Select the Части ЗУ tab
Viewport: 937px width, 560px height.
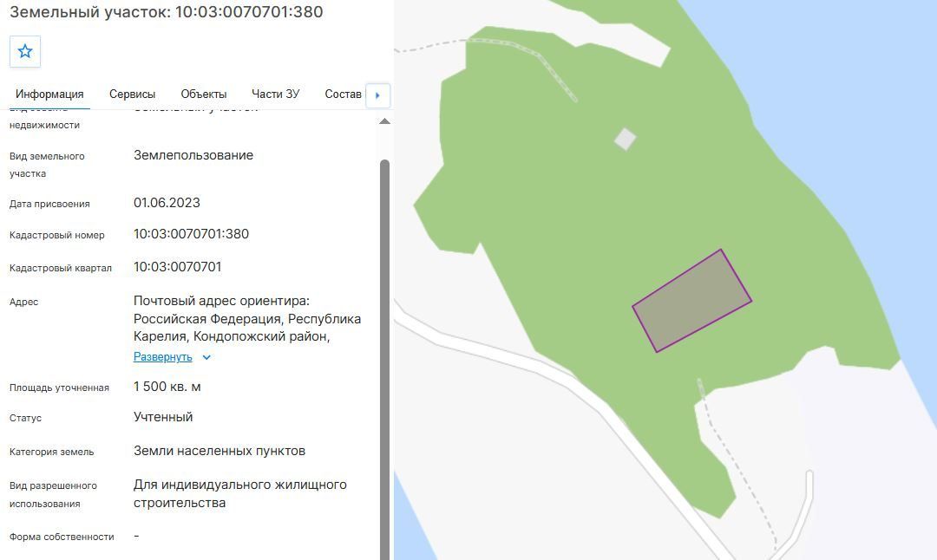(x=276, y=94)
